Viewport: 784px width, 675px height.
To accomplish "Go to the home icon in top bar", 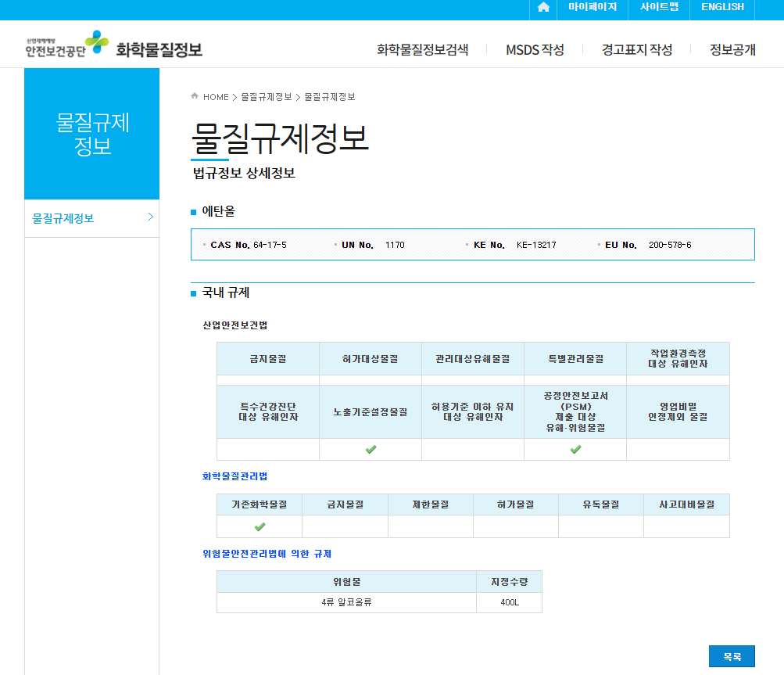I will 543,7.
